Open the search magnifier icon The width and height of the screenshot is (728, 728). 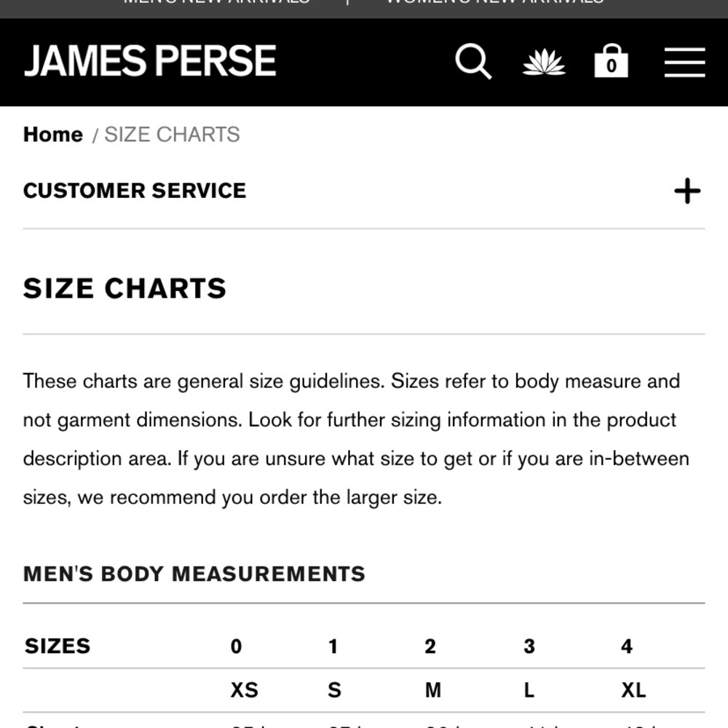coord(473,62)
